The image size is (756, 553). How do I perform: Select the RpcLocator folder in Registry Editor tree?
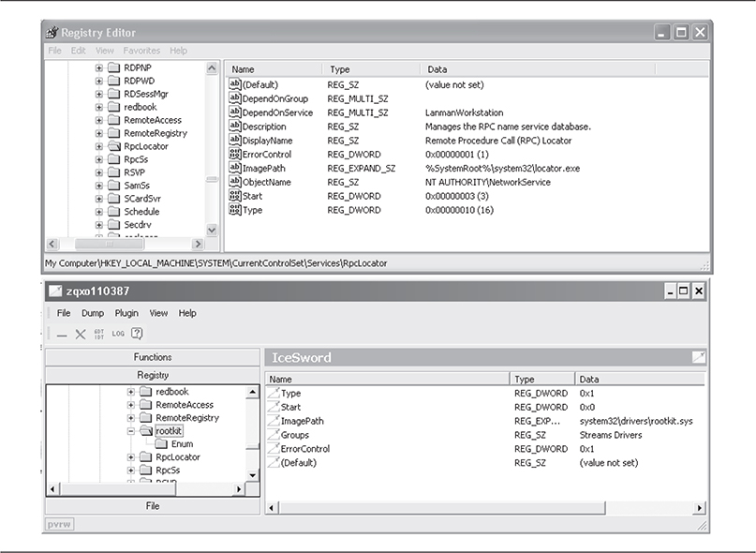[115, 146]
